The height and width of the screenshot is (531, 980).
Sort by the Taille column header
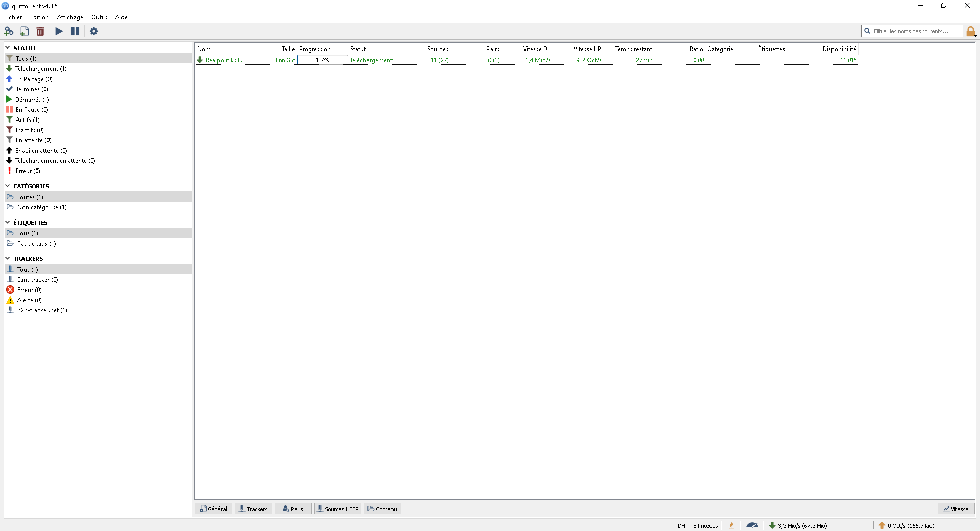pyautogui.click(x=272, y=49)
